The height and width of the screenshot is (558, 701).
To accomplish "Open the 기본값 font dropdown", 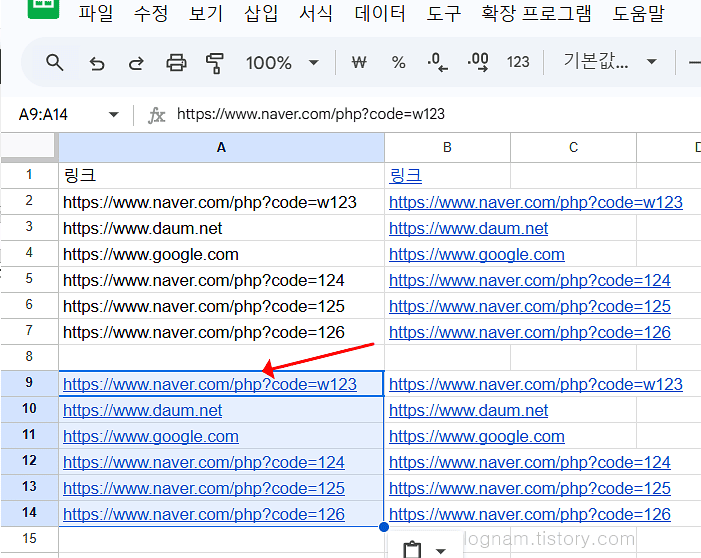I will [x=609, y=61].
